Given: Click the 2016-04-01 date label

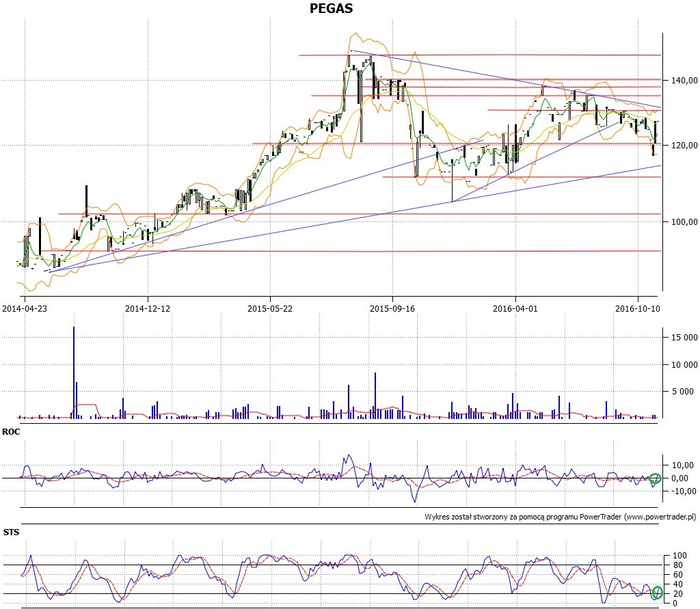Looking at the screenshot, I should point(515,308).
